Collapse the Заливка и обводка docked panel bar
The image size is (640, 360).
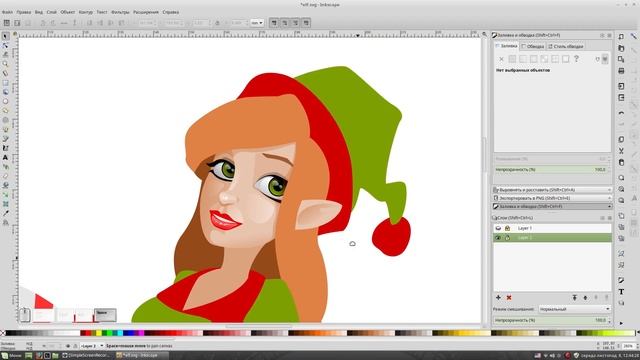(x=552, y=206)
